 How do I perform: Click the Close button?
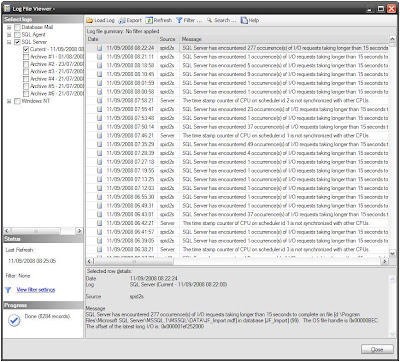click(377, 349)
